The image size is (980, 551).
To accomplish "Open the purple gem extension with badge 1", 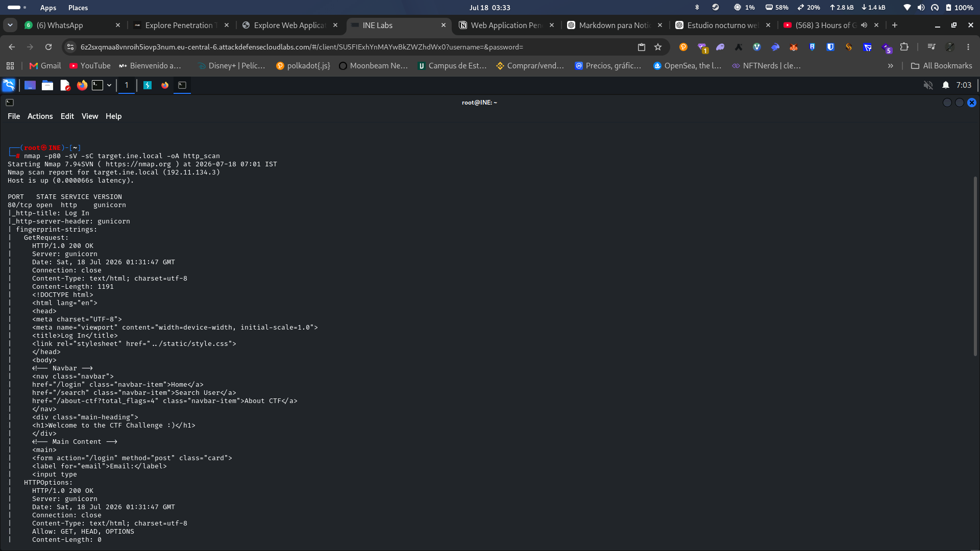I will tap(702, 47).
